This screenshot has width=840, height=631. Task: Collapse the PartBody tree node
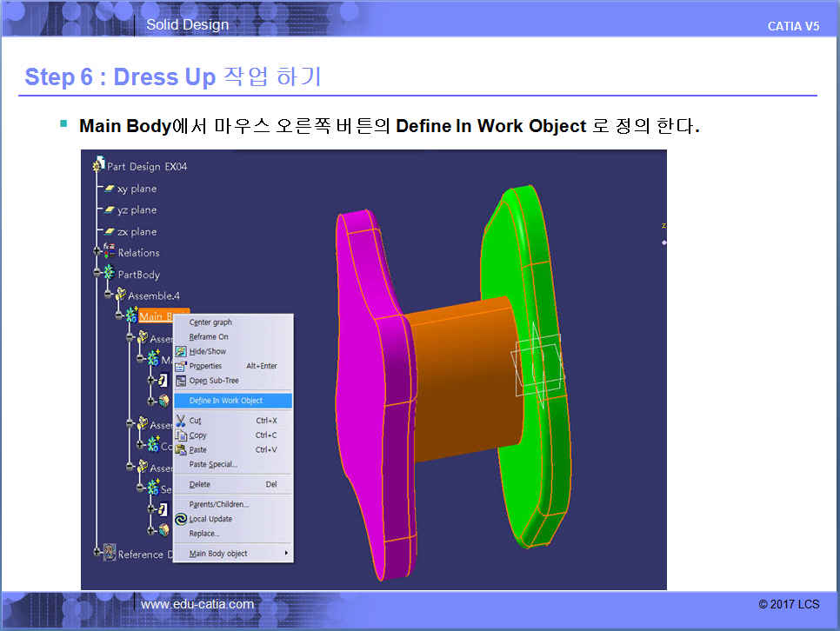(x=97, y=274)
